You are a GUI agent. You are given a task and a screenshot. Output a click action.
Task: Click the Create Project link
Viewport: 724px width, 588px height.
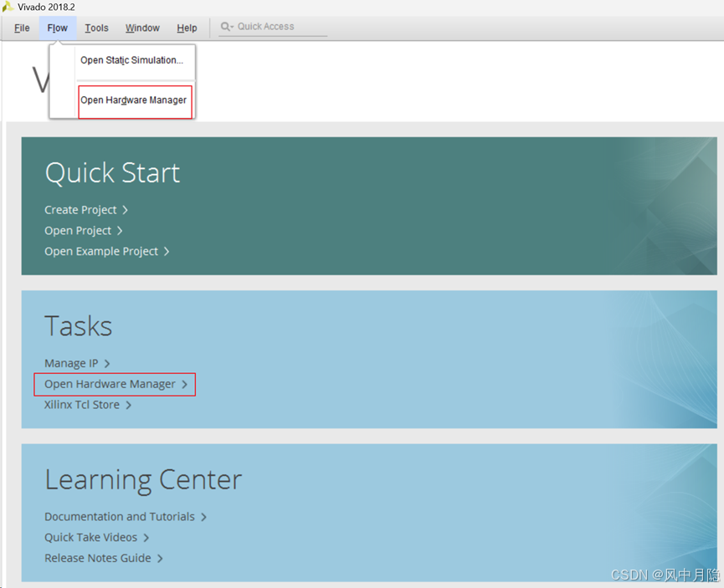[x=81, y=210]
